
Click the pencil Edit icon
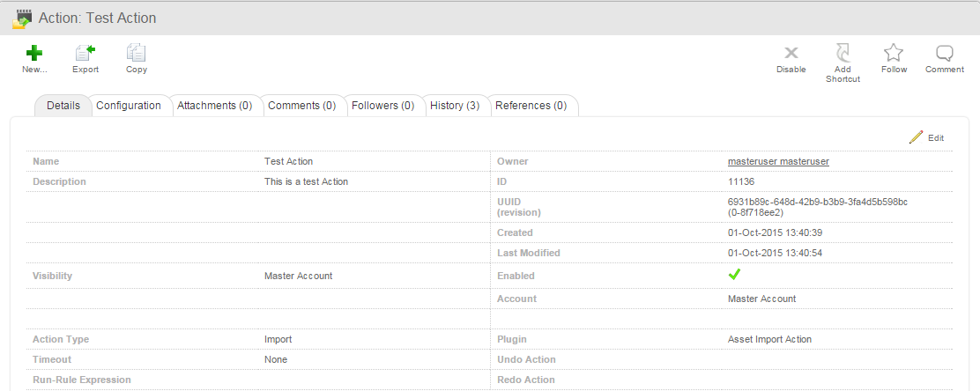tap(917, 137)
